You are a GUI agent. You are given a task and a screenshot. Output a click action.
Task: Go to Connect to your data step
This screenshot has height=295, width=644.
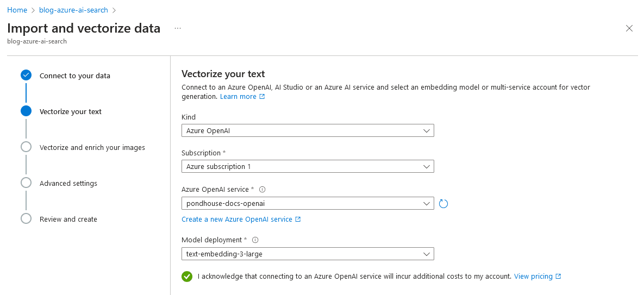(x=75, y=76)
